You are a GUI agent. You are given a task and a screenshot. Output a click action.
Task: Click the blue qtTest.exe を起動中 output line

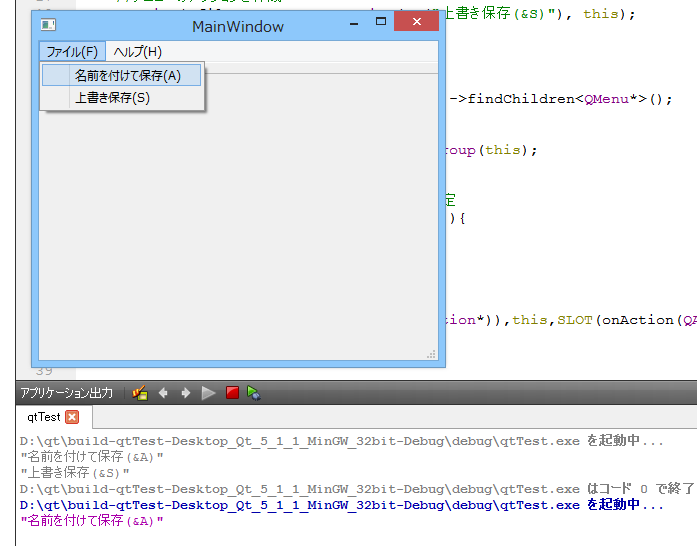tap(341, 505)
